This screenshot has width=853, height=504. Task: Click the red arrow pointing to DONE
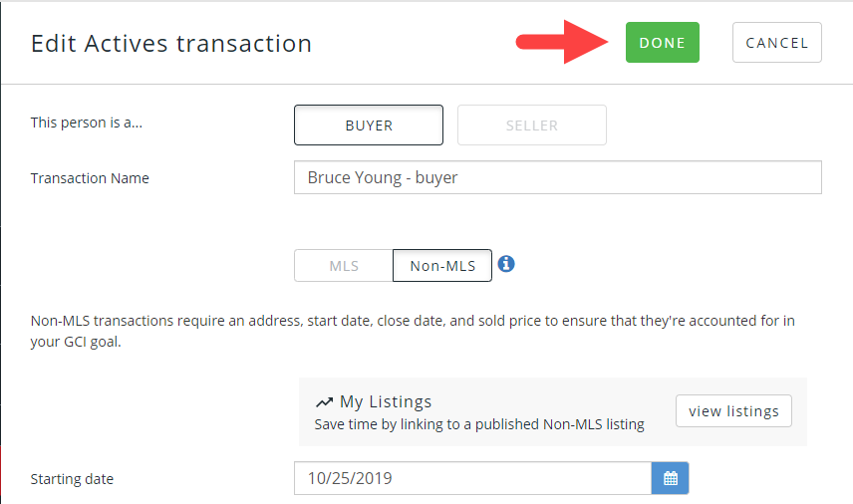point(562,42)
